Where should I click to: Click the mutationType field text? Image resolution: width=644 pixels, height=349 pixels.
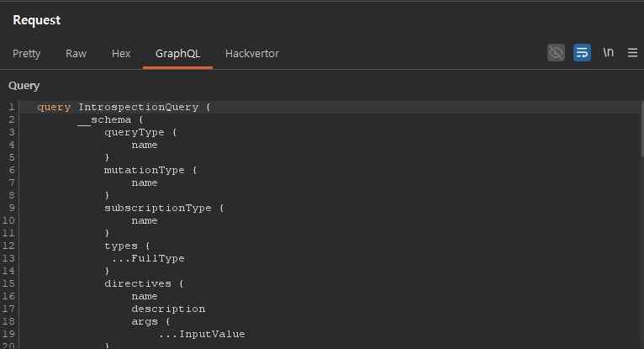[145, 170]
